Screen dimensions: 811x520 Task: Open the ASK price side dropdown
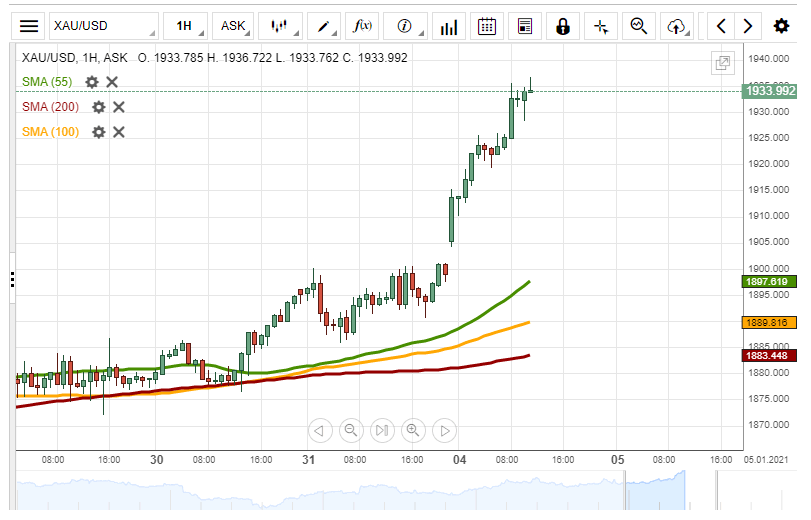tap(234, 26)
